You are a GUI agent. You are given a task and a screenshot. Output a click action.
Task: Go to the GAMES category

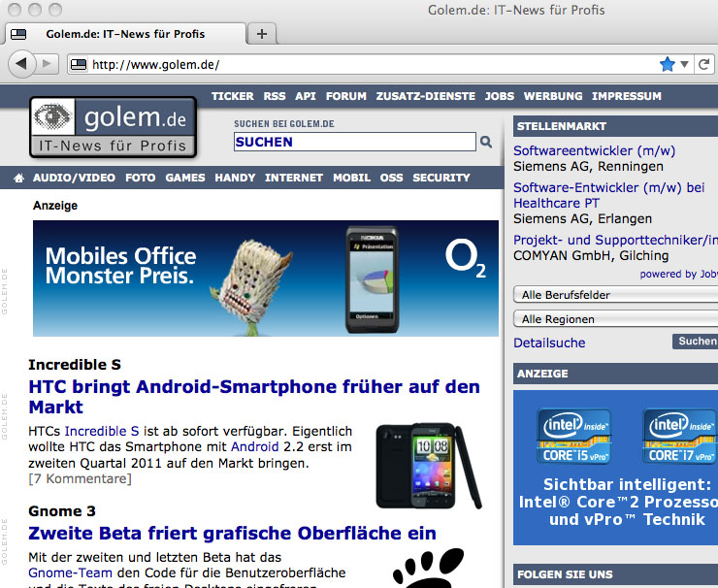click(185, 178)
